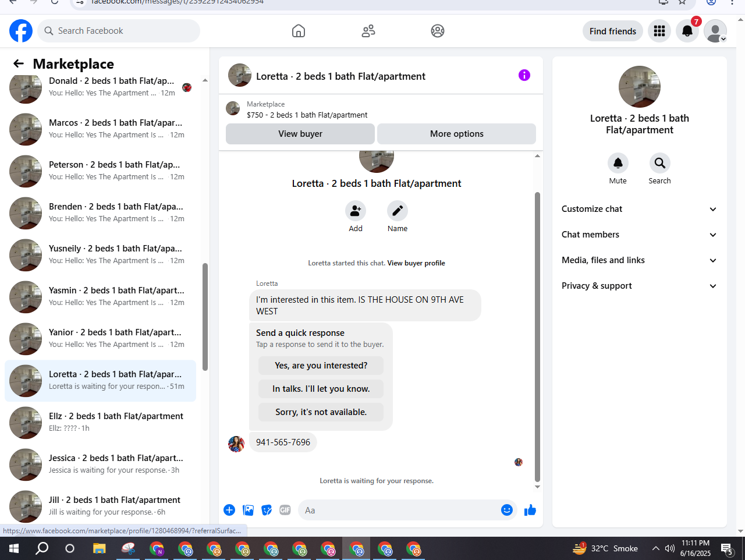Expand Privacy & support section
The width and height of the screenshot is (745, 560).
(x=639, y=286)
